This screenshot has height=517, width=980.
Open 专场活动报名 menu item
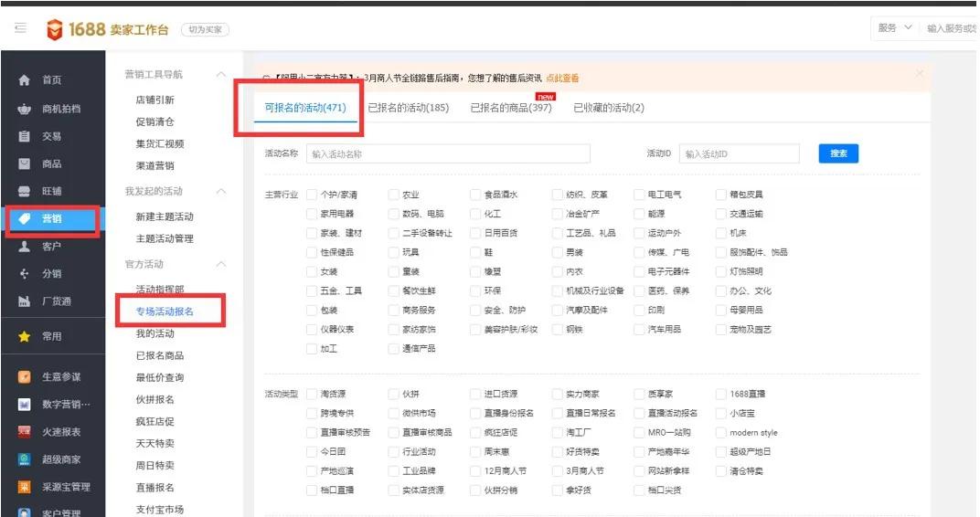point(165,311)
